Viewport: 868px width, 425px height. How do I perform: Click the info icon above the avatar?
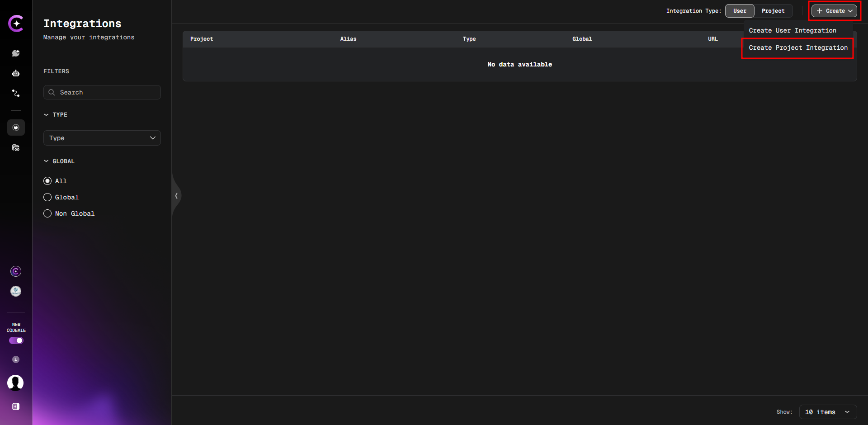tap(15, 359)
